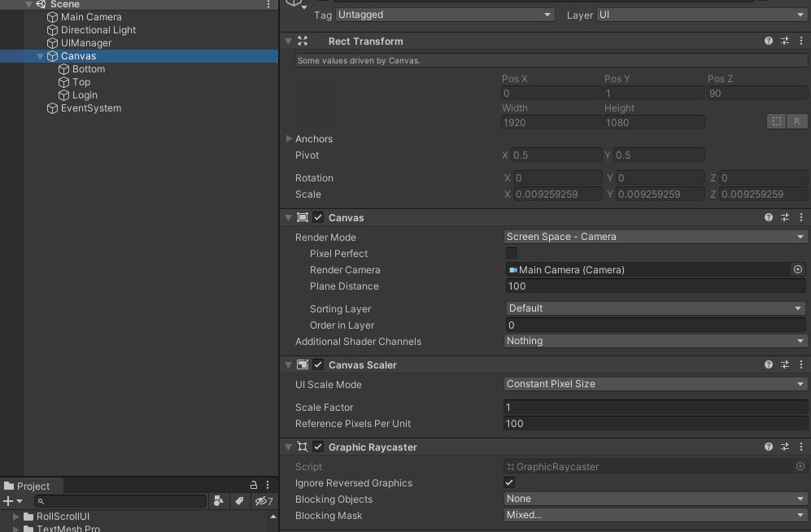
Task: Open Canvas Scaler preset icon
Action: click(785, 364)
